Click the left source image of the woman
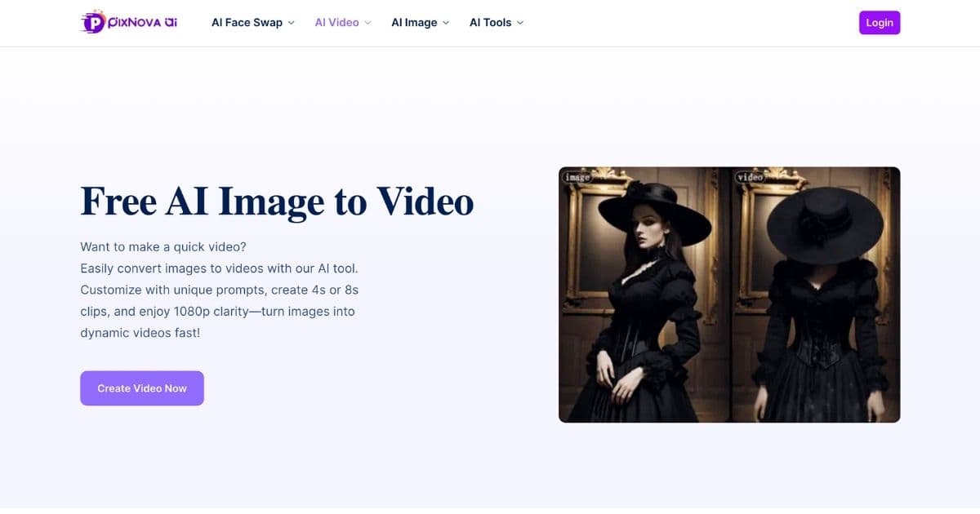This screenshot has width=980, height=514. (x=644, y=294)
